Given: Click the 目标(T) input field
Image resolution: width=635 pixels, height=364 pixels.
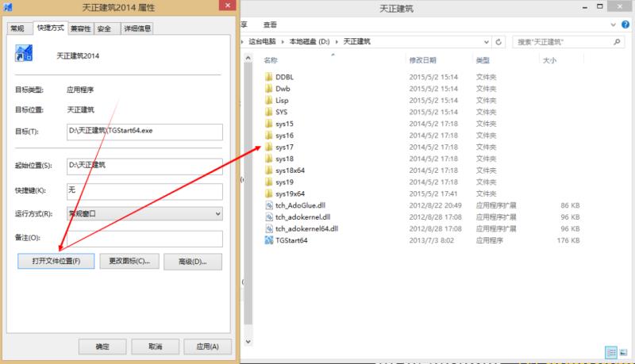Looking at the screenshot, I should point(144,132).
